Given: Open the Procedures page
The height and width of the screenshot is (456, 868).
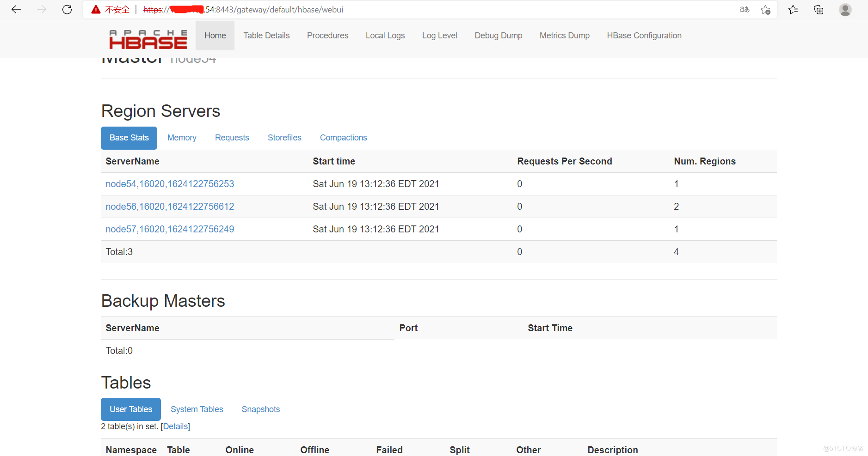Looking at the screenshot, I should [327, 36].
